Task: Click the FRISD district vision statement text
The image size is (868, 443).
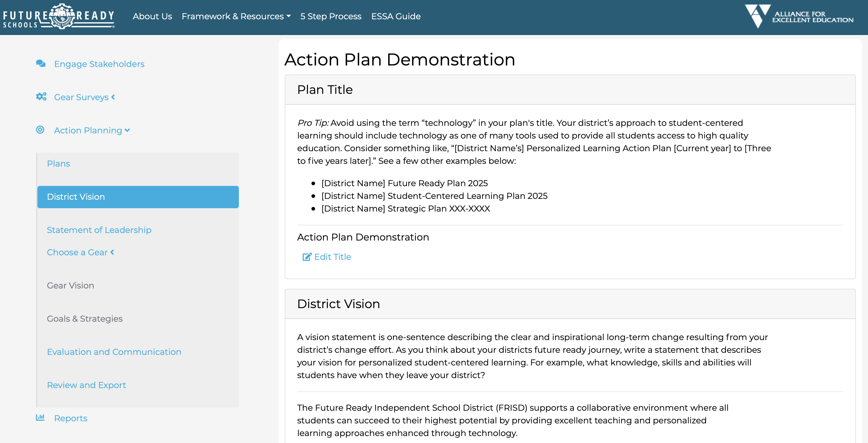Action: tap(512, 420)
